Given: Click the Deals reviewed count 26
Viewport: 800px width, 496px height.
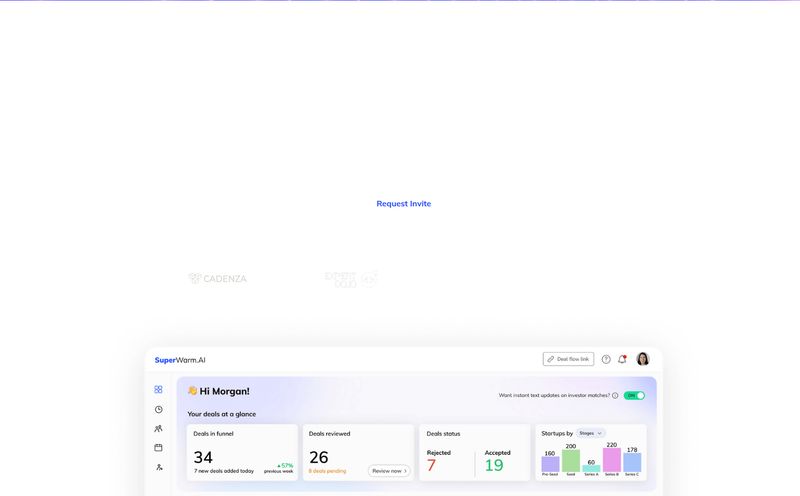Looking at the screenshot, I should pos(318,457).
